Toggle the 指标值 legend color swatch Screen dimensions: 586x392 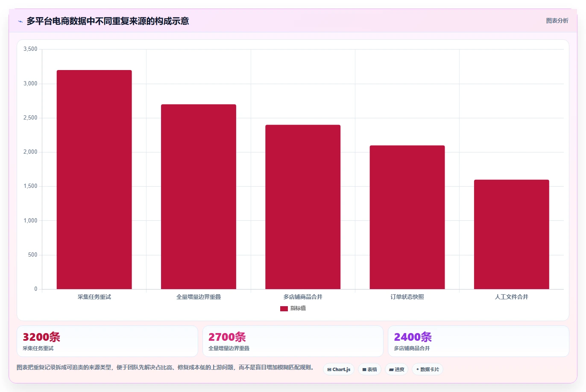click(284, 308)
